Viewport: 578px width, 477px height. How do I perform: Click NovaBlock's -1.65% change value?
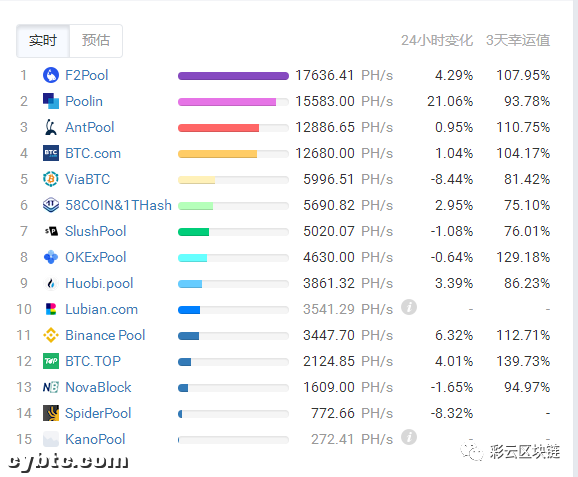(452, 387)
